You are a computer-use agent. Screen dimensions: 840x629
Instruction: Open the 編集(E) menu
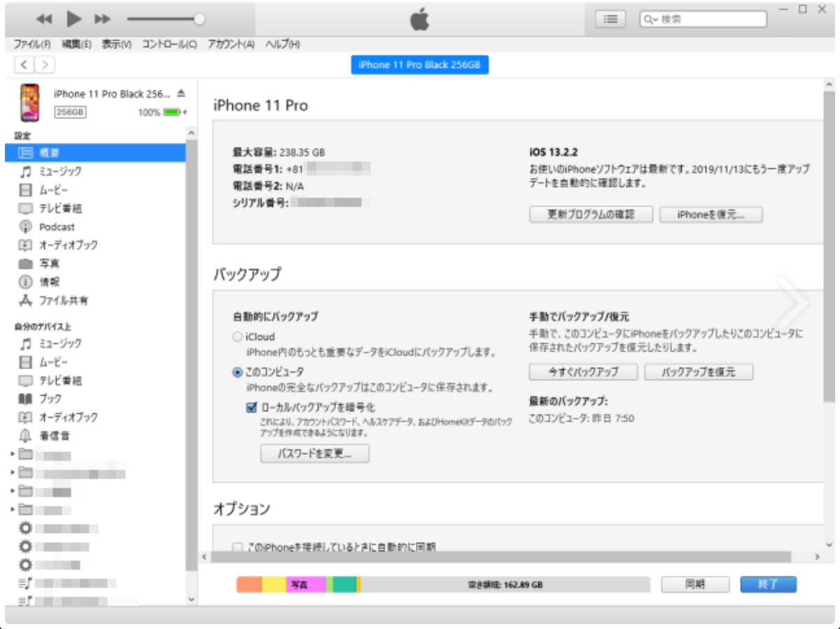point(76,44)
